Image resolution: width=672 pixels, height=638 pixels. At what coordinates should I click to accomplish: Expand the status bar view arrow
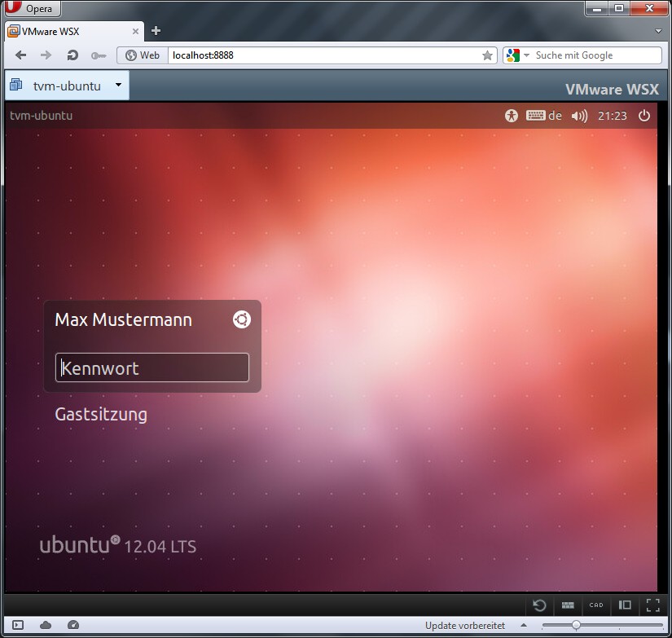523,625
